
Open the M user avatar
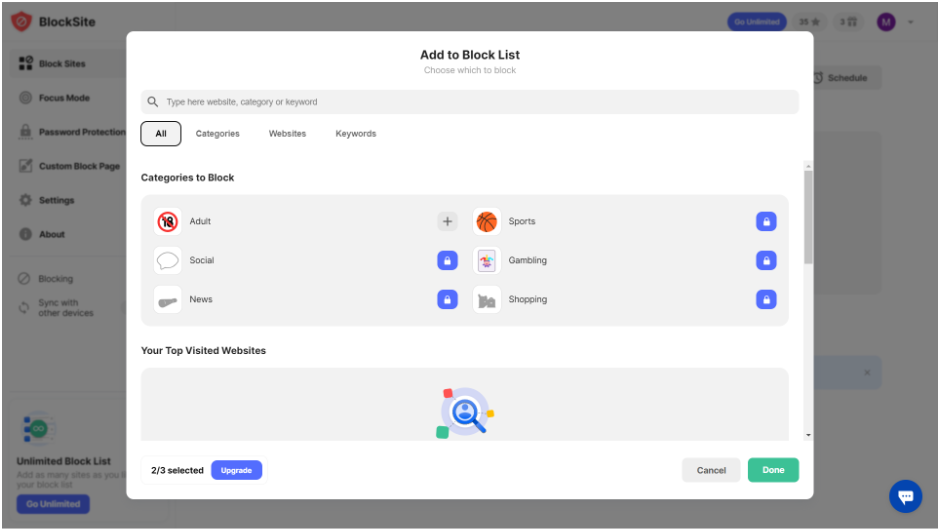click(x=886, y=22)
